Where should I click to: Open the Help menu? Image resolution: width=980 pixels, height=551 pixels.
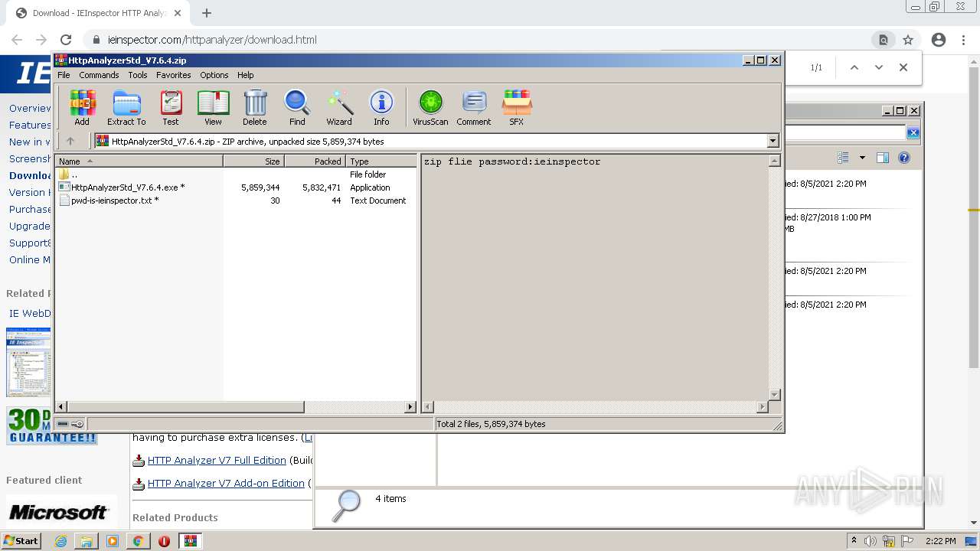tap(245, 75)
